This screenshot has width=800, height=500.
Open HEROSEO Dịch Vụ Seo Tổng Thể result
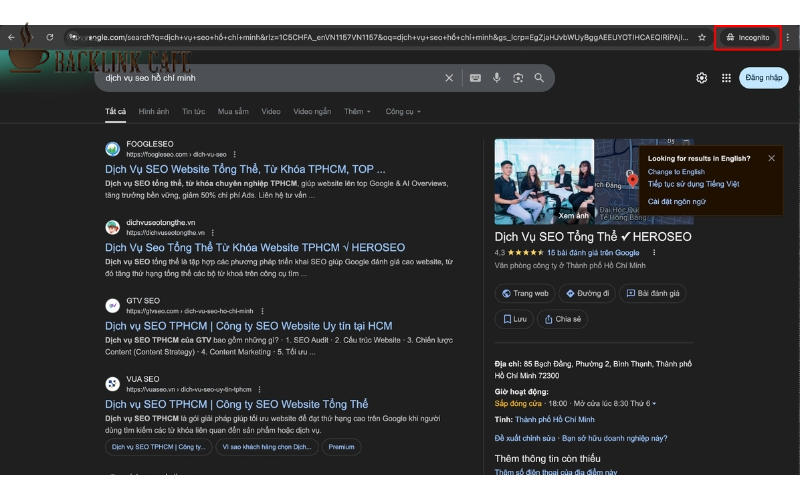pyautogui.click(x=255, y=247)
